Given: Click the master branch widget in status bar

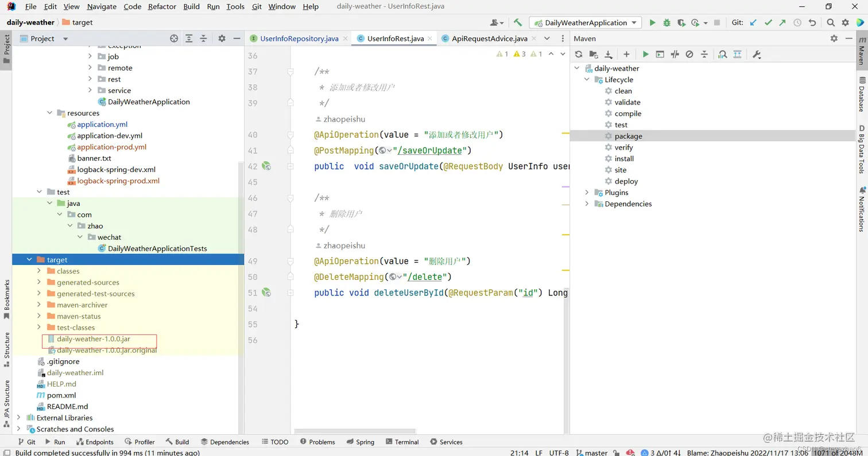Looking at the screenshot, I should coord(592,453).
